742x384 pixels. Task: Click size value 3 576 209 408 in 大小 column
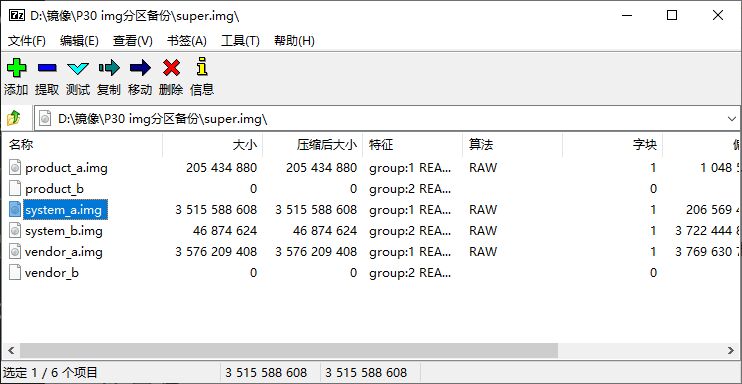pos(216,251)
